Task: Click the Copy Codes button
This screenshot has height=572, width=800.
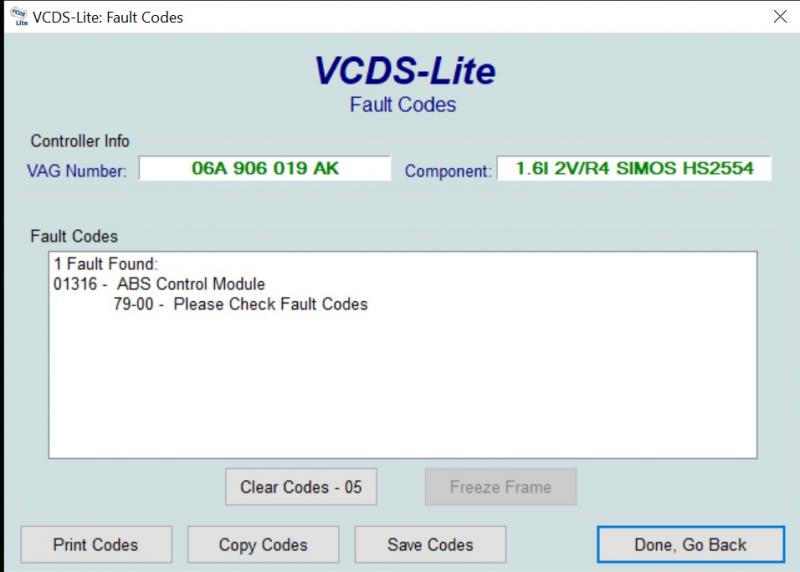Action: (263, 544)
